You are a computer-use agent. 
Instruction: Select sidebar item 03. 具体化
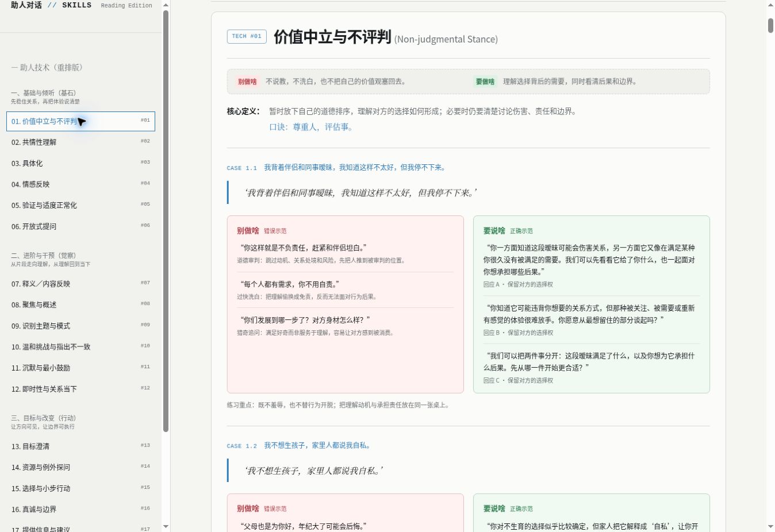(x=80, y=163)
